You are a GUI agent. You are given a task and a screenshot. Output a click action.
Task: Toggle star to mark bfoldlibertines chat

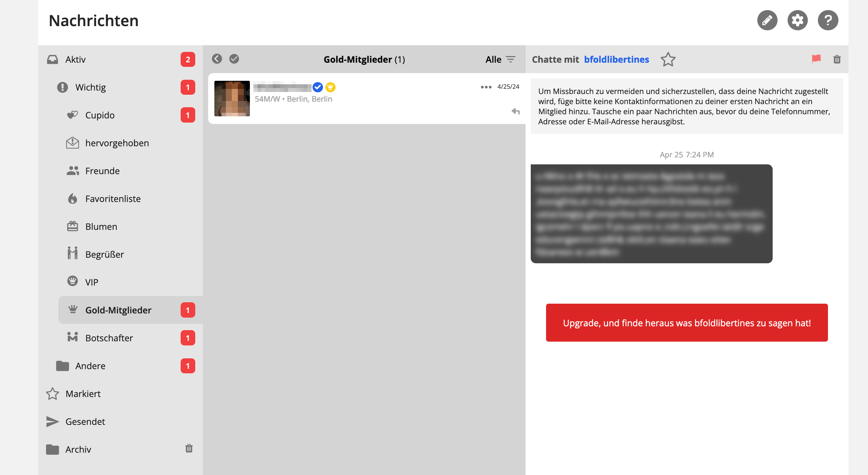(668, 60)
